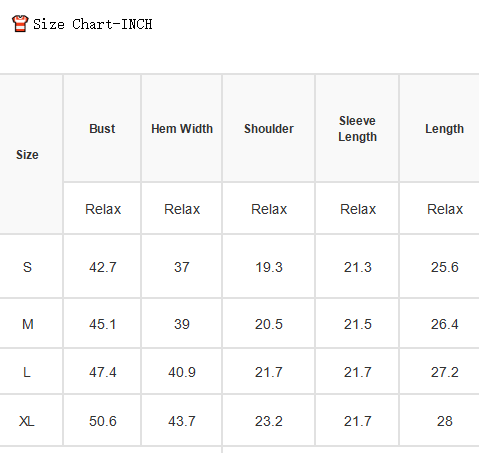479x453 pixels.
Task: Click the Hem Width column header
Action: (x=182, y=129)
